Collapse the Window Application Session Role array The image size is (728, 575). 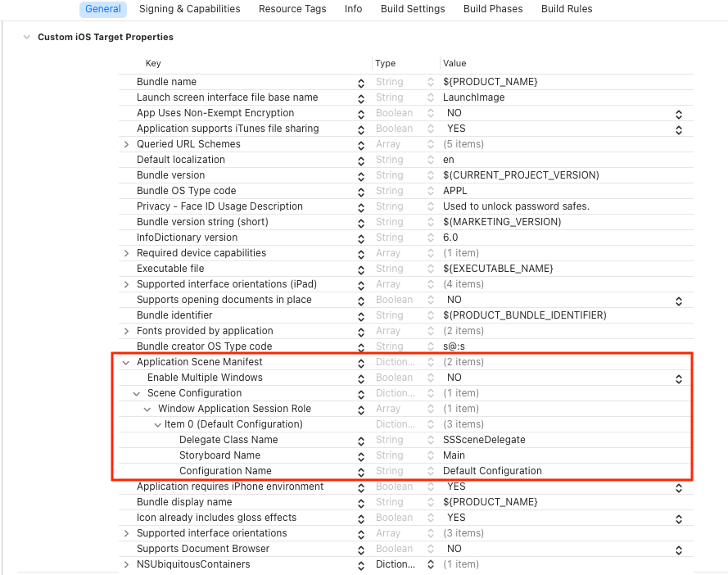147,409
